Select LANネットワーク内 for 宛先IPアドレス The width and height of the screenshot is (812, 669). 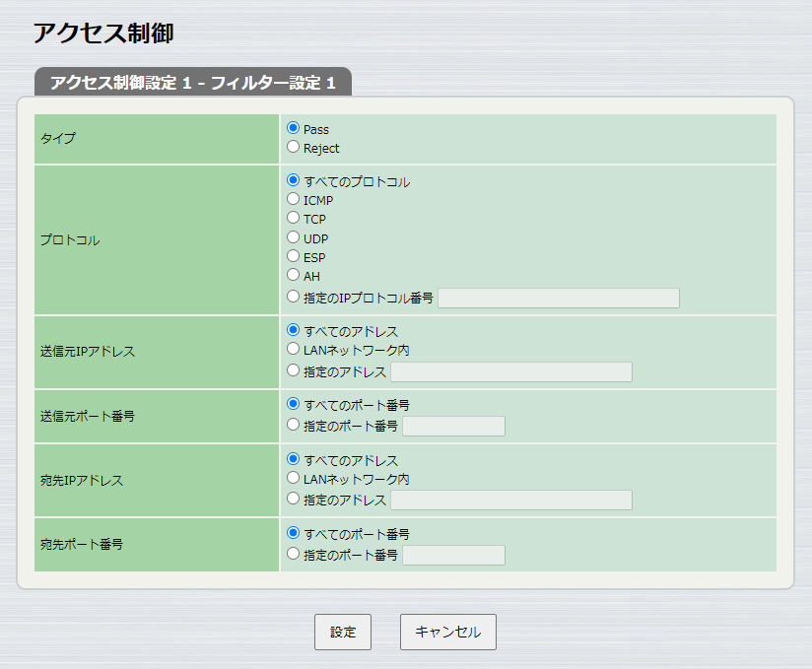point(293,480)
